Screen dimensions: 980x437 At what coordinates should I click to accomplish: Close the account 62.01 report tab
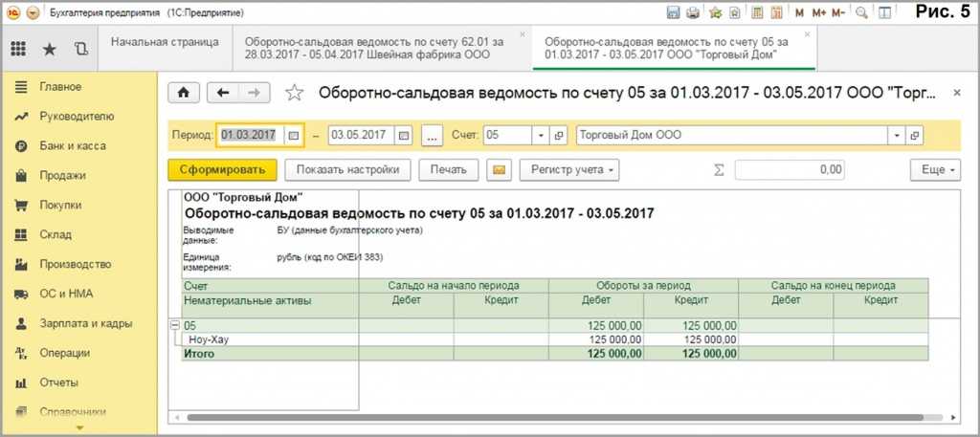click(523, 34)
